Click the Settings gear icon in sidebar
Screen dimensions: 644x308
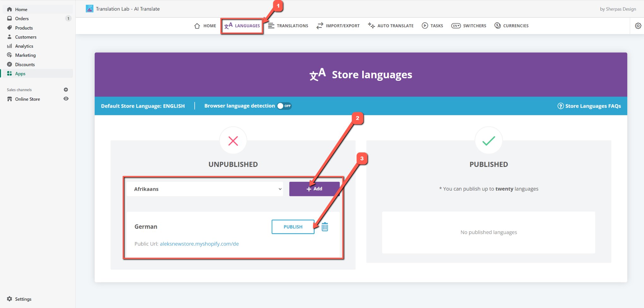(9, 299)
